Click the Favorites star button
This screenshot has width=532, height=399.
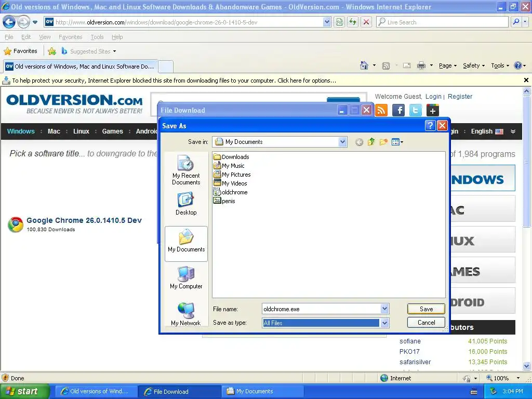point(20,51)
